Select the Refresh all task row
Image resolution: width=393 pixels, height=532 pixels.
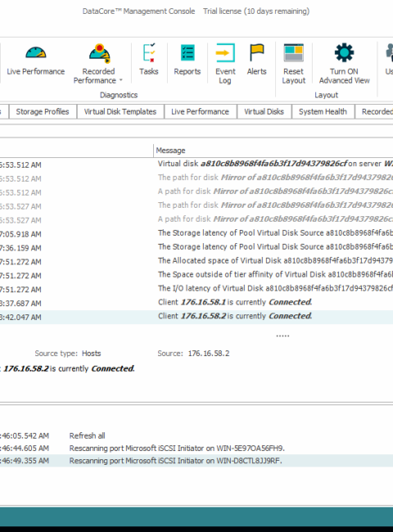(x=196, y=435)
